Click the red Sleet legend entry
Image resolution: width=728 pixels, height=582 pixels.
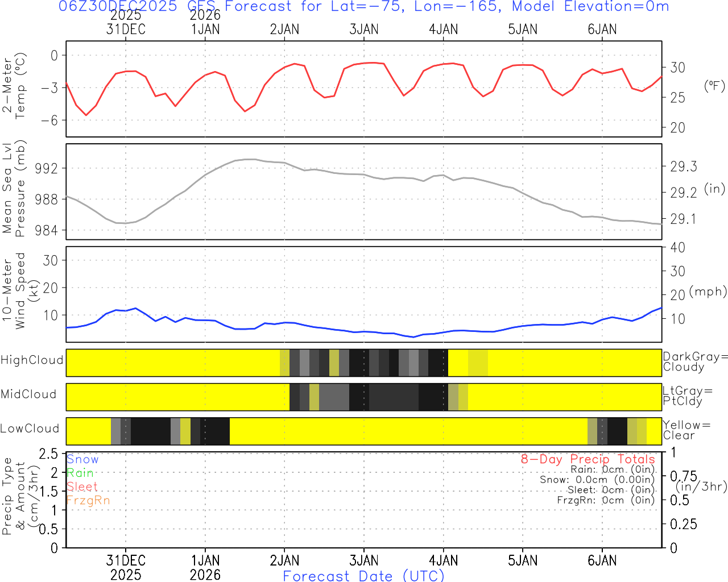coord(82,487)
